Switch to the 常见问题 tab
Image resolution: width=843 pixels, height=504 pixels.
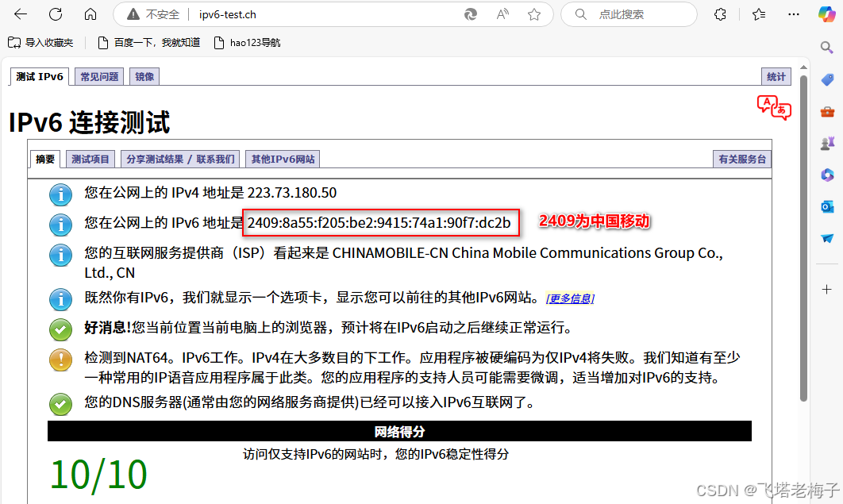[99, 77]
